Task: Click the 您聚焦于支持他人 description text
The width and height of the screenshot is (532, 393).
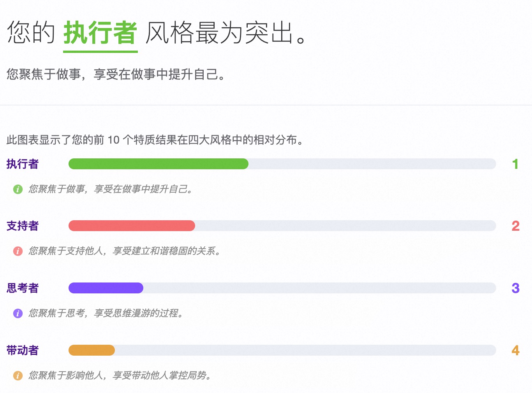Action: 125,251
